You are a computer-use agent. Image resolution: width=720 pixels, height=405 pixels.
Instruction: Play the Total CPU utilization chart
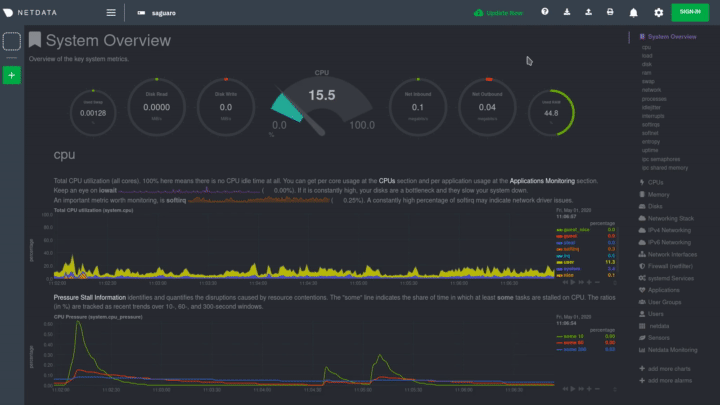click(573, 282)
